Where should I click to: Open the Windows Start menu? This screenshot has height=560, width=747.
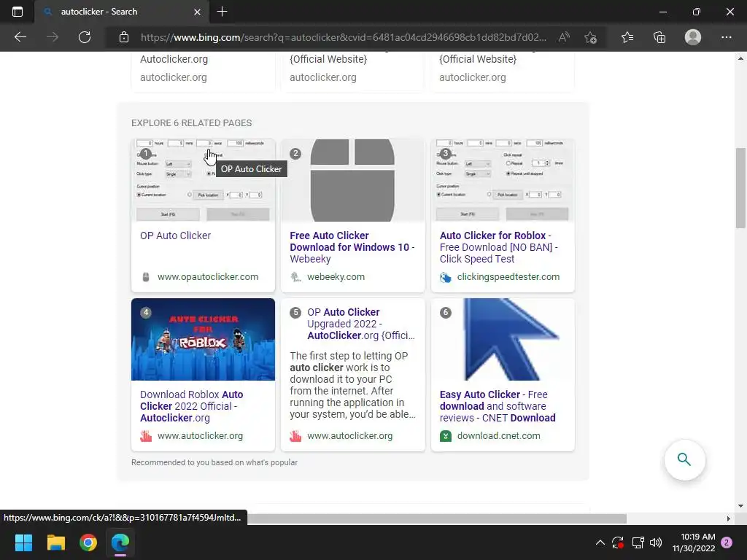pos(23,542)
